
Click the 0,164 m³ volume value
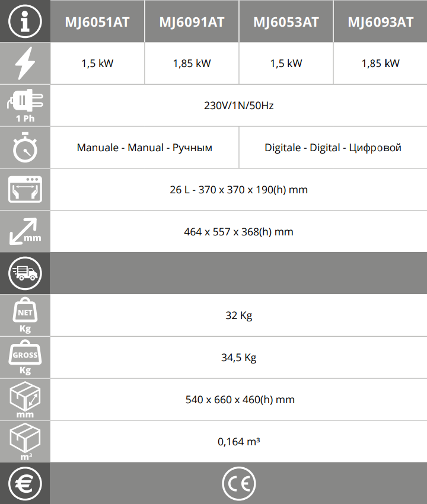point(238,442)
